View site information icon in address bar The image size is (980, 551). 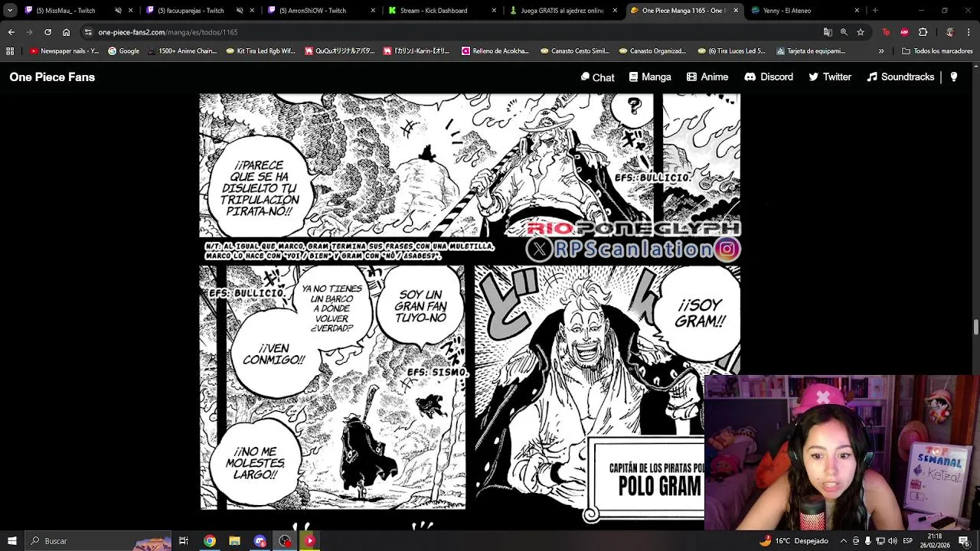[x=88, y=32]
